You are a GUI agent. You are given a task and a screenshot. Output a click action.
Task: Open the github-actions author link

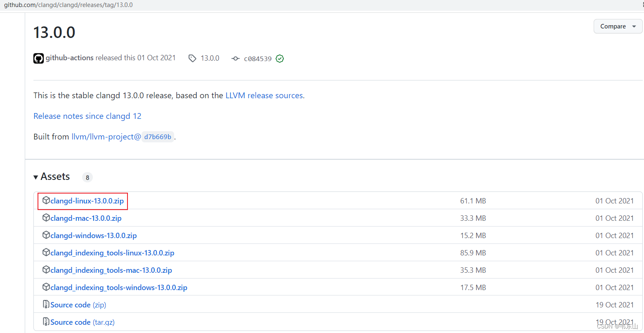point(70,58)
